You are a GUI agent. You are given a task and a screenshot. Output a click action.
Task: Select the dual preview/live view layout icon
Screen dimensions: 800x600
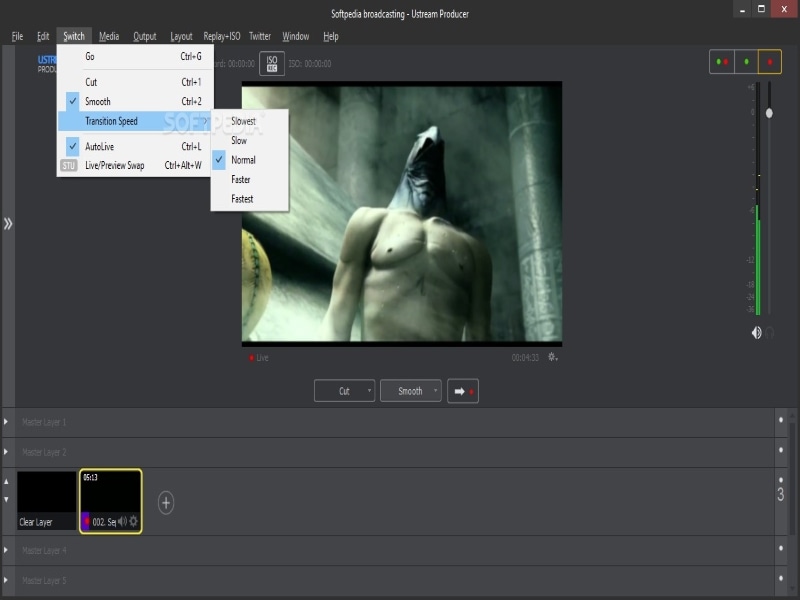coord(722,62)
